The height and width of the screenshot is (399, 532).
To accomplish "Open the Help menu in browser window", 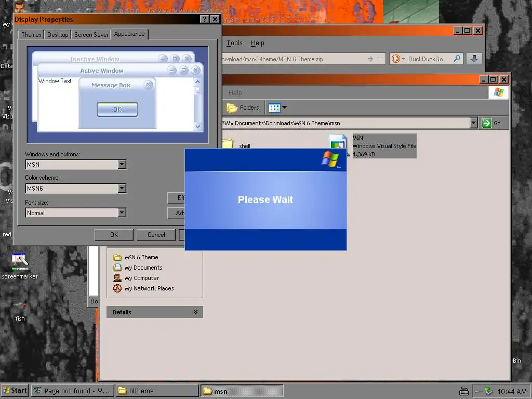I will tap(257, 43).
